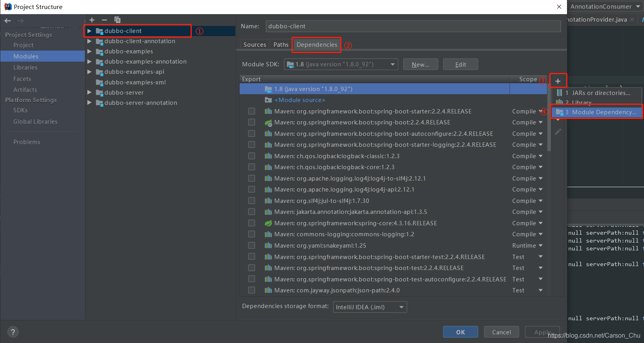Click the spring-core leaf library icon
Viewport: 644px width, 343px height.
(x=268, y=223)
